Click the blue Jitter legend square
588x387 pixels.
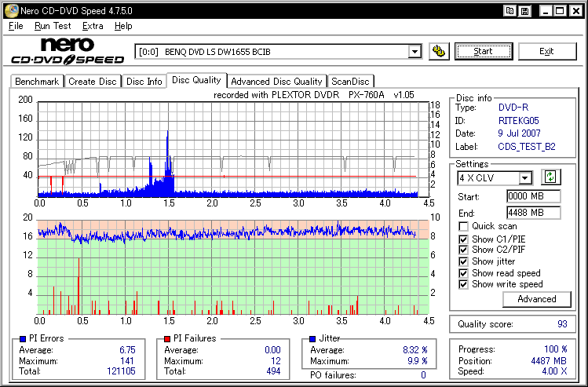(312, 338)
